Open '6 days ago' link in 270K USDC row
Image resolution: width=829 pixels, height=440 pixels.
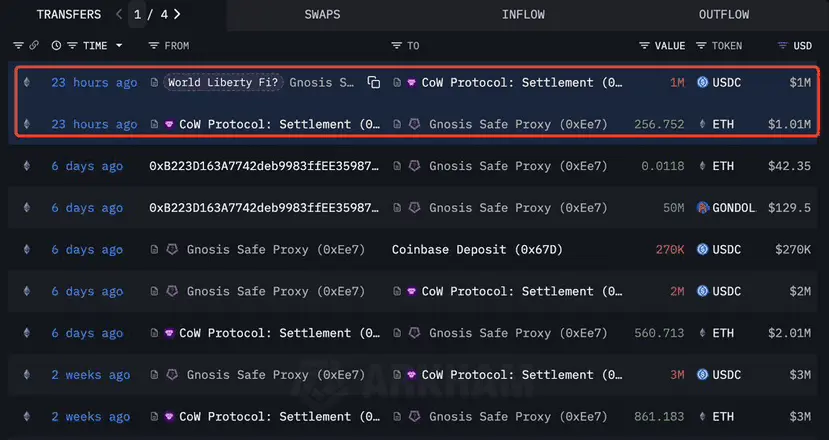pos(87,250)
